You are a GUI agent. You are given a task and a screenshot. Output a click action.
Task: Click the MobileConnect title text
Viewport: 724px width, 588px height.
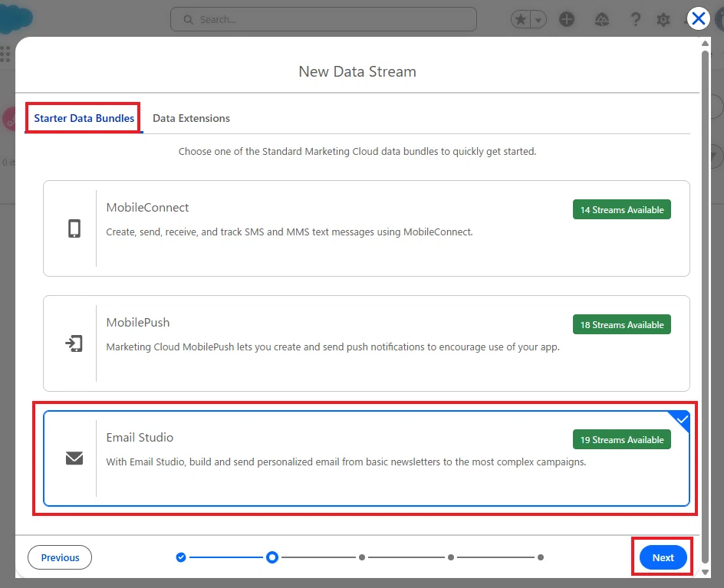point(147,207)
